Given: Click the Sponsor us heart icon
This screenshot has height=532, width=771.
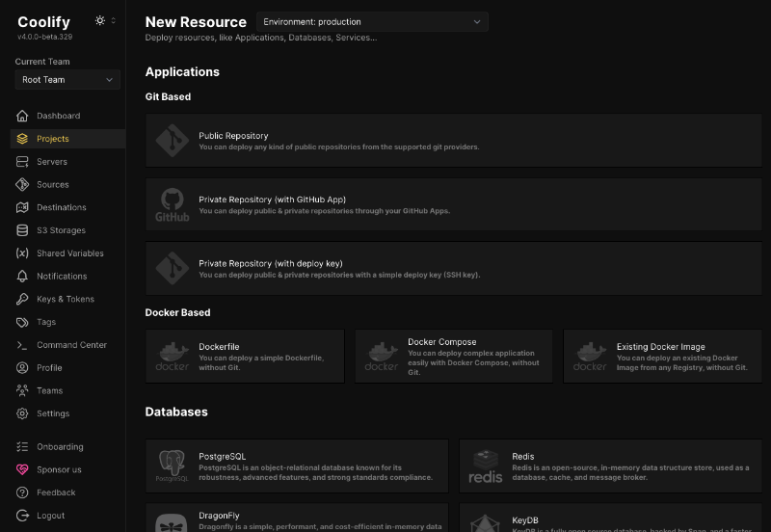Looking at the screenshot, I should tap(22, 469).
